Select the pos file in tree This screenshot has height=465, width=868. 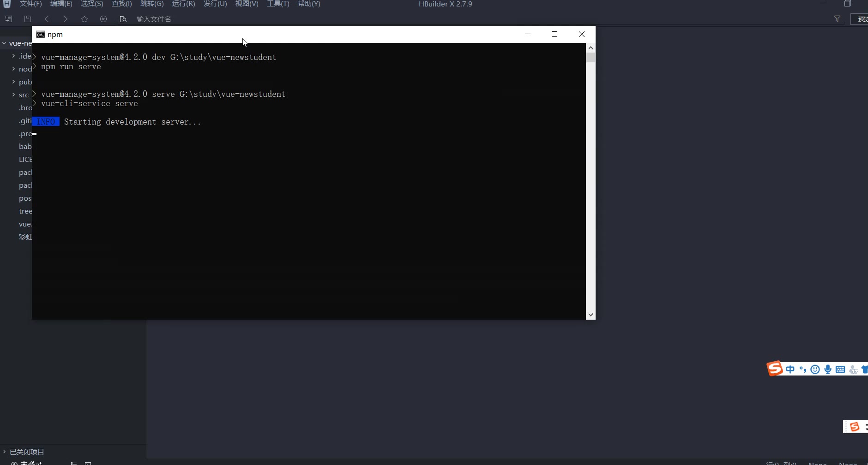tap(25, 198)
